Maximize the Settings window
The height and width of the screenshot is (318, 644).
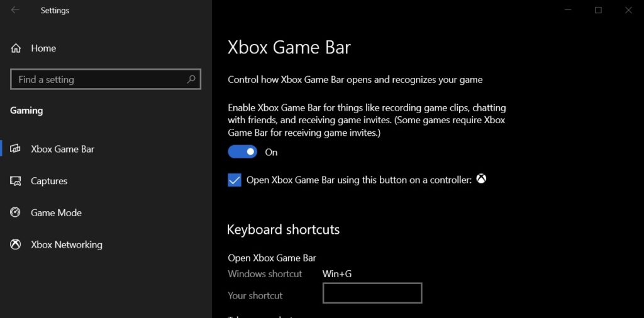pyautogui.click(x=599, y=10)
